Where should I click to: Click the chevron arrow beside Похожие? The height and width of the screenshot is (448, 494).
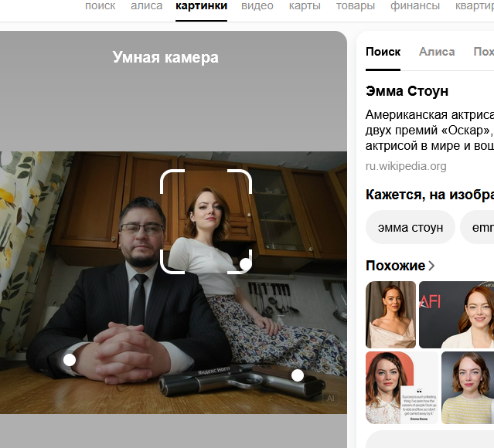431,266
